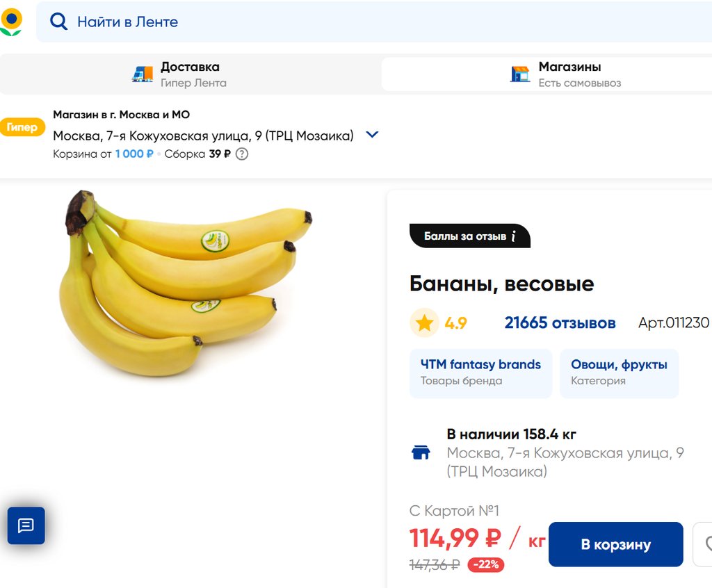Expand the store address dropdown chevron
712x588 pixels.
click(372, 135)
